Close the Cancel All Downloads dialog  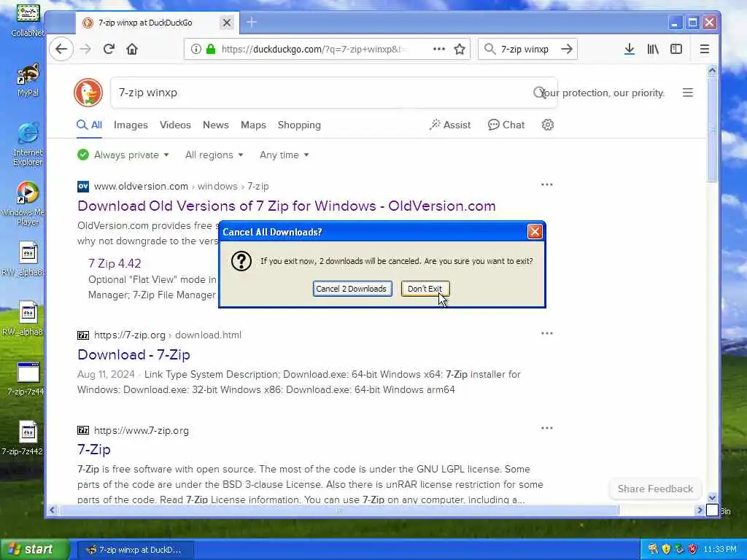coord(535,232)
